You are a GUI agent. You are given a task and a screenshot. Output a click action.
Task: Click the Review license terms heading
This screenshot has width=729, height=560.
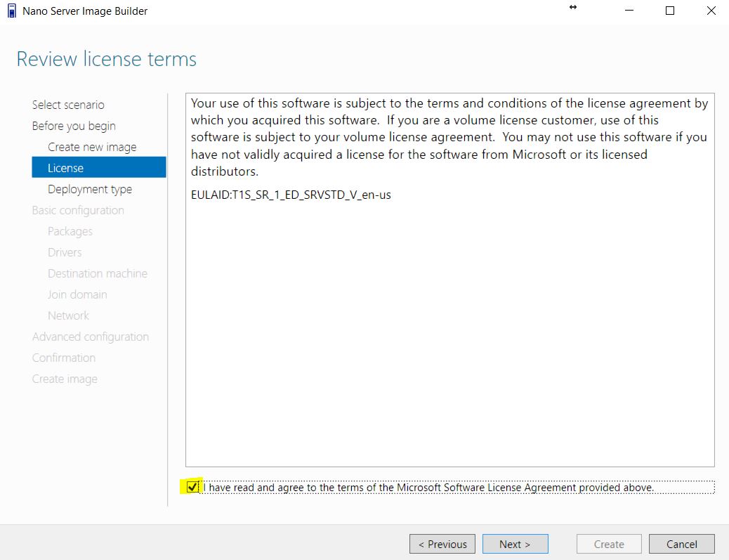pos(107,59)
